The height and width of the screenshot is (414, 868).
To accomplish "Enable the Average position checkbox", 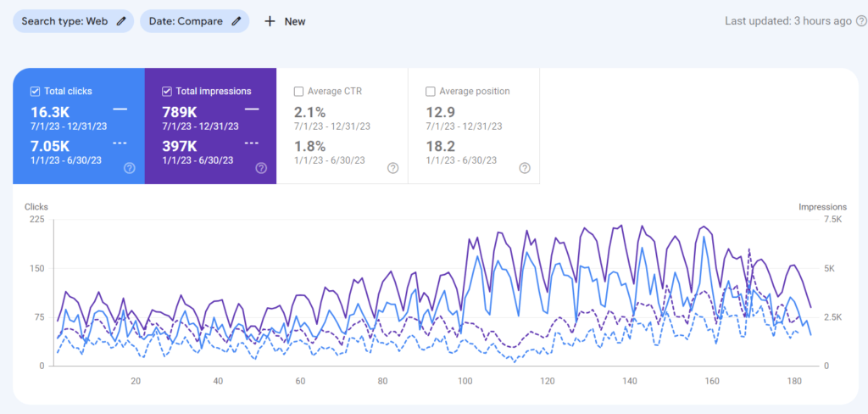I will click(431, 92).
